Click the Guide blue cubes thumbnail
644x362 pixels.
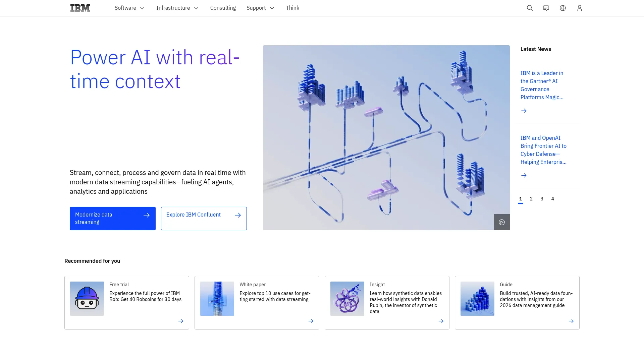coord(477,299)
